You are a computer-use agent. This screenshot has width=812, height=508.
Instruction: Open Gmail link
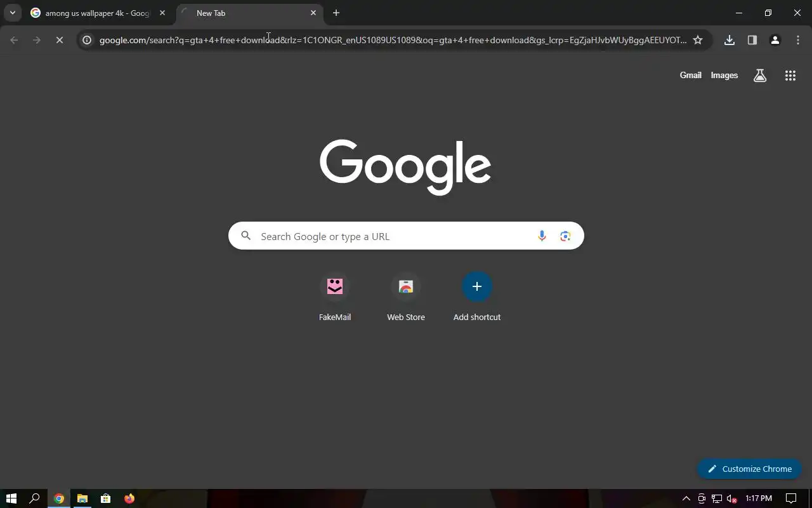[x=690, y=75]
